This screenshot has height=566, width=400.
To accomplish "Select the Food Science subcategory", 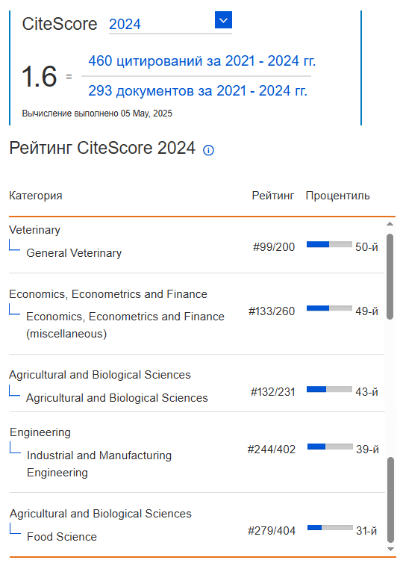I will (62, 537).
